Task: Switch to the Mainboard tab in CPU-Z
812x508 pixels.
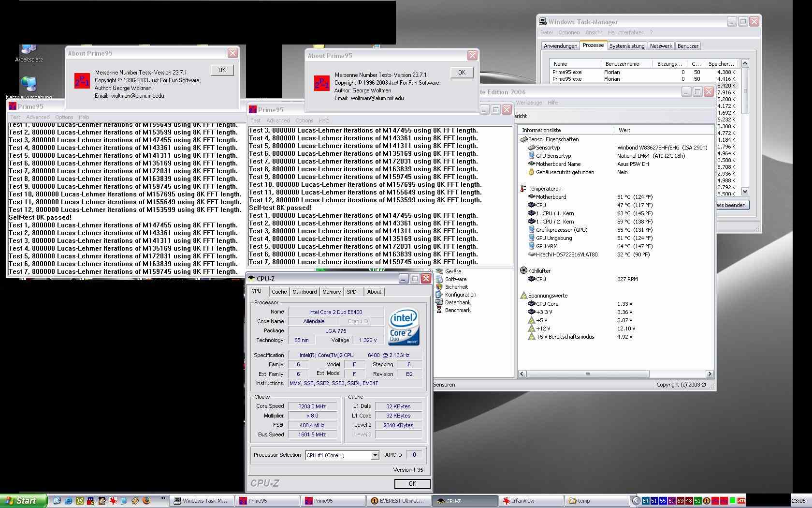Action: click(x=304, y=292)
